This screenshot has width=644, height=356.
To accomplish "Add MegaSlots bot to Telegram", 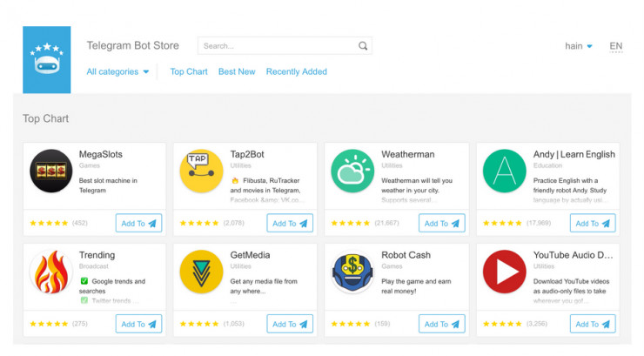I will pos(139,224).
